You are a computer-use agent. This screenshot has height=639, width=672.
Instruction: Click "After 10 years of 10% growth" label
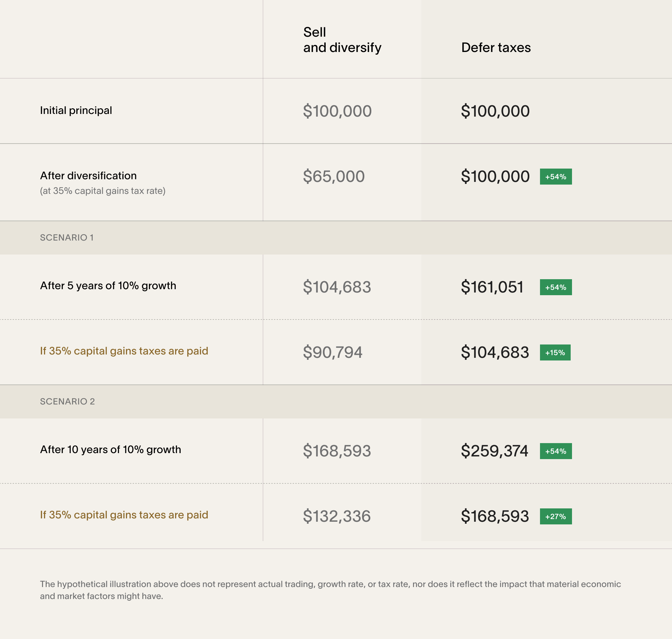coord(110,449)
